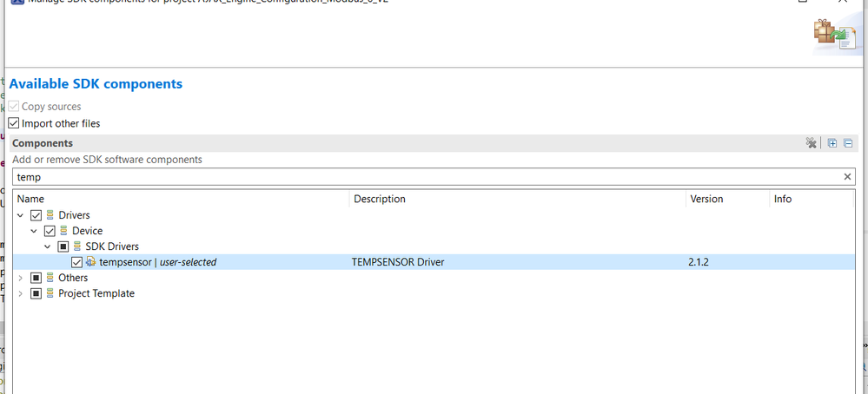Toggle the SDK Drivers checkbox
The height and width of the screenshot is (394, 868).
[63, 246]
